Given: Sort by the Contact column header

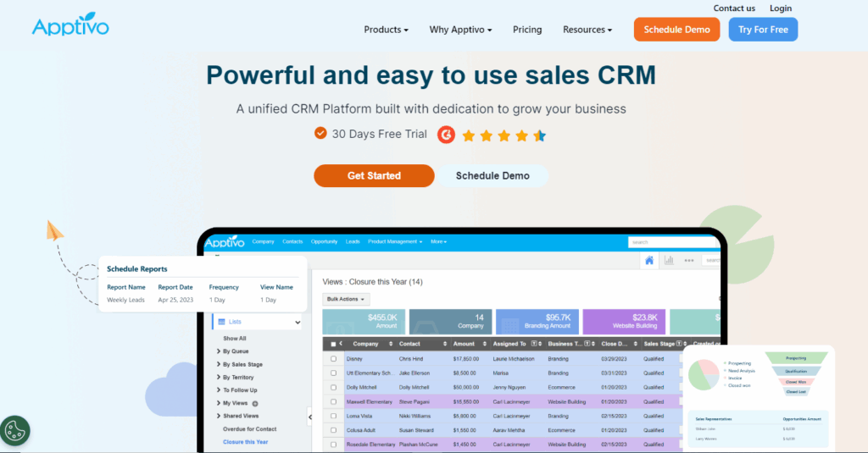Looking at the screenshot, I should point(422,344).
